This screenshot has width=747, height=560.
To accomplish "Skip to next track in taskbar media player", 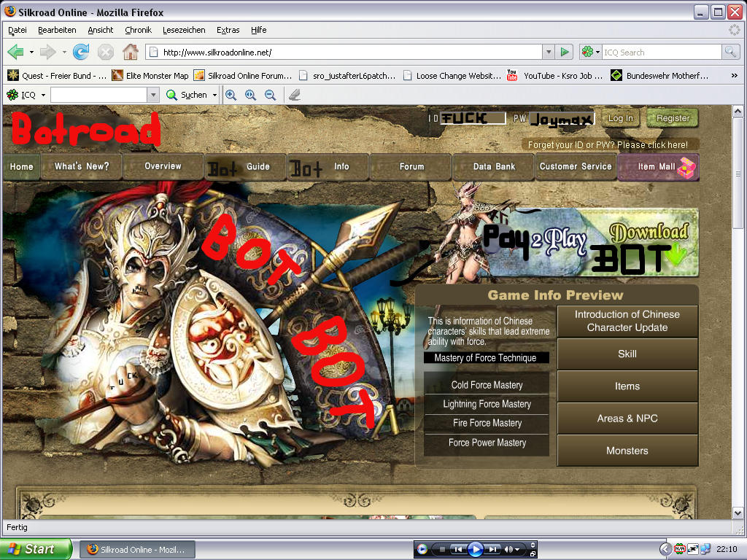I will point(494,549).
